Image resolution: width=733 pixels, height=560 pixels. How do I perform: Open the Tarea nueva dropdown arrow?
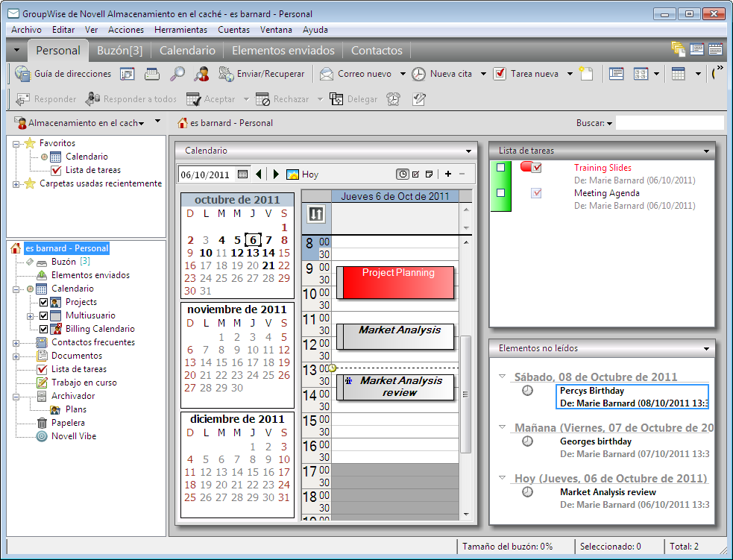(x=570, y=74)
